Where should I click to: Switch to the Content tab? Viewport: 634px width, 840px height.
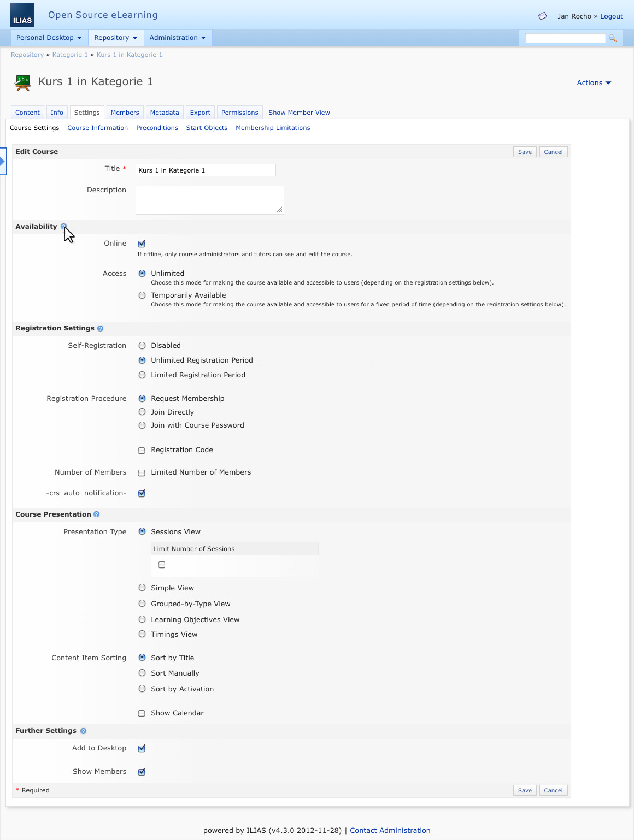(27, 113)
